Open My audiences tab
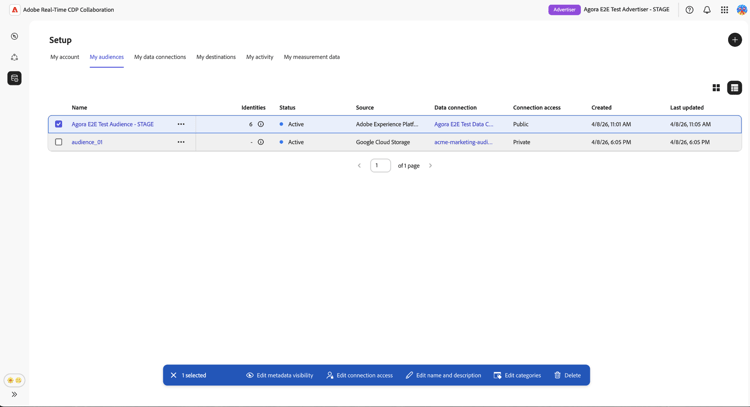The image size is (750, 407). pyautogui.click(x=107, y=57)
